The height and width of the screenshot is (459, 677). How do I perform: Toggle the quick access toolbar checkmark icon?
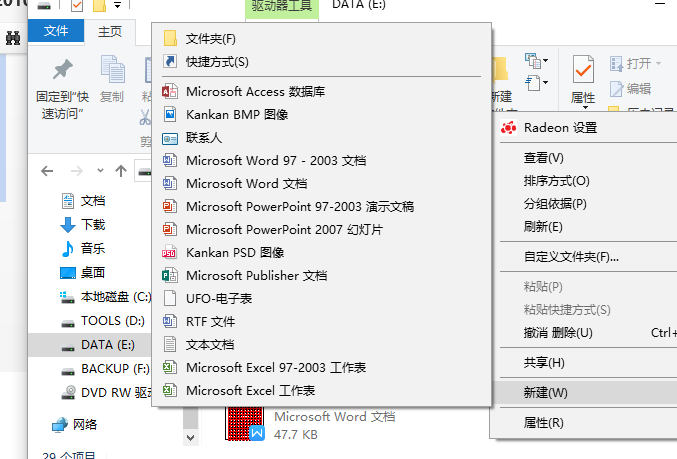pos(76,6)
